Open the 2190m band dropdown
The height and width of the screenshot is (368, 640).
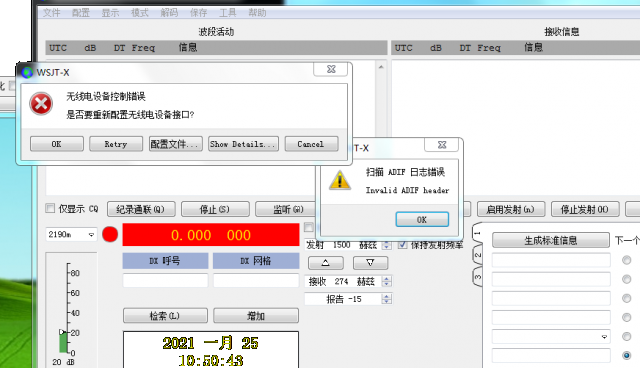point(72,235)
